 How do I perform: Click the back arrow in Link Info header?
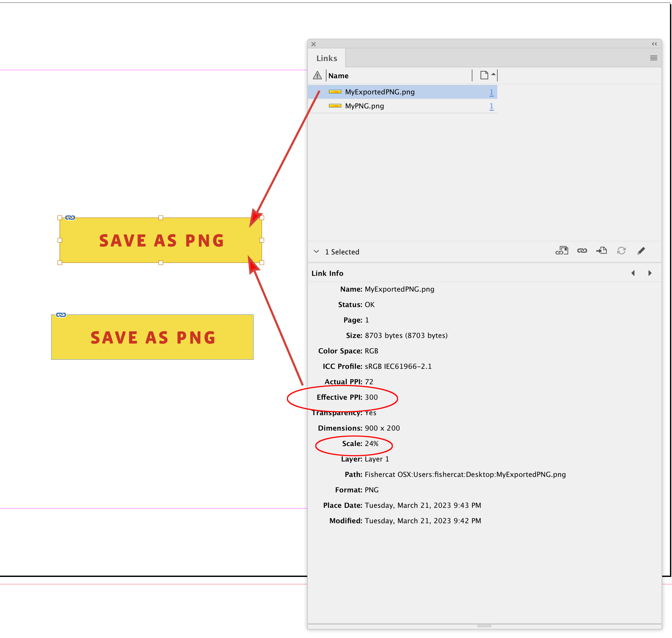[x=633, y=273]
